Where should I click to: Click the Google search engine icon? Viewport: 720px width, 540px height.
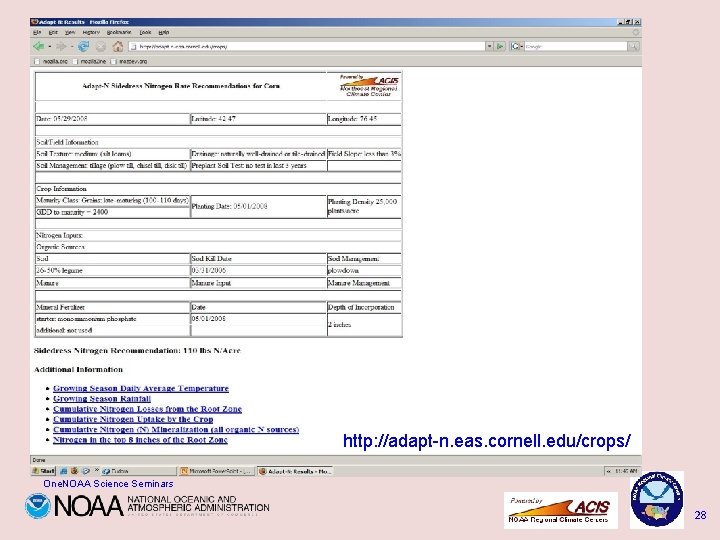coord(515,46)
